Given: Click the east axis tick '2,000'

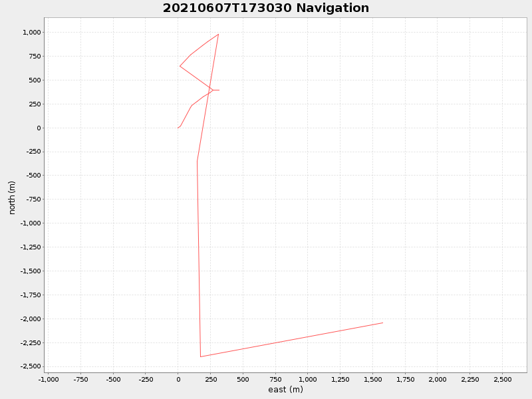Looking at the screenshot, I should tap(438, 380).
